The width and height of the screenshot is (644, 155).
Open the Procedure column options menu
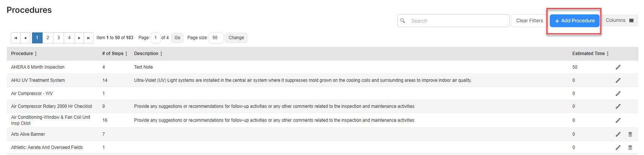(x=36, y=54)
